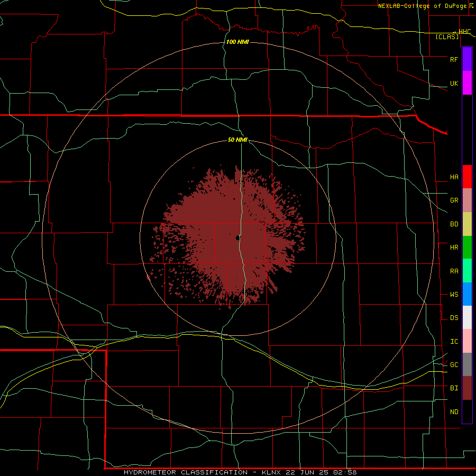This screenshot has height=476, width=476.
Task: Click the IC legend label
Action: point(454,342)
